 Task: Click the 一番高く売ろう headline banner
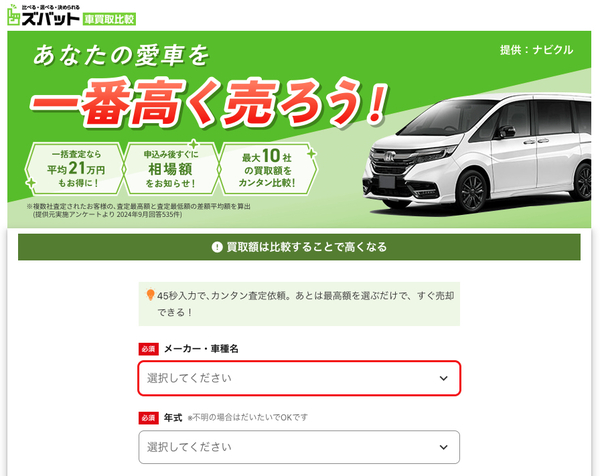[209, 103]
